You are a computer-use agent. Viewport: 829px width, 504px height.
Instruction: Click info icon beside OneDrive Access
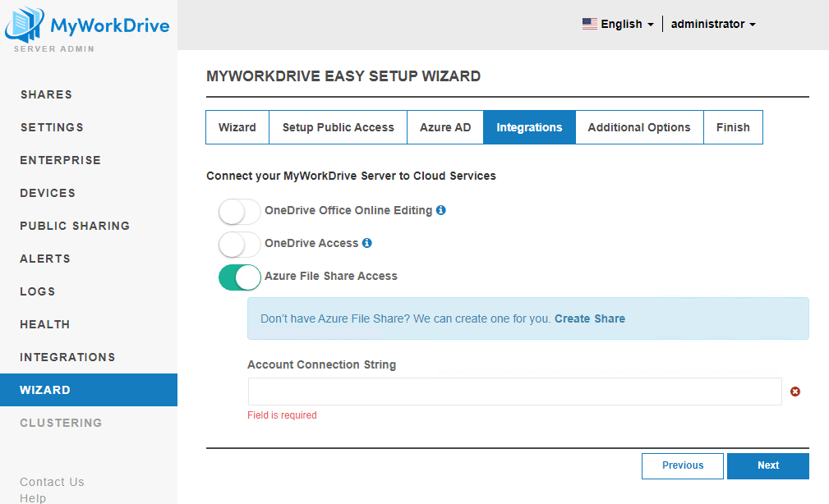[x=367, y=243]
